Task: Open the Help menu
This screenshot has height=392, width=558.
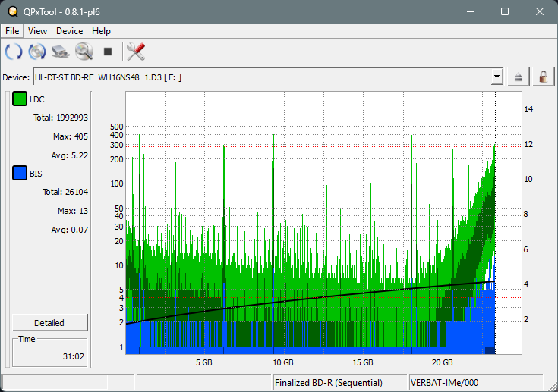Action: [101, 31]
